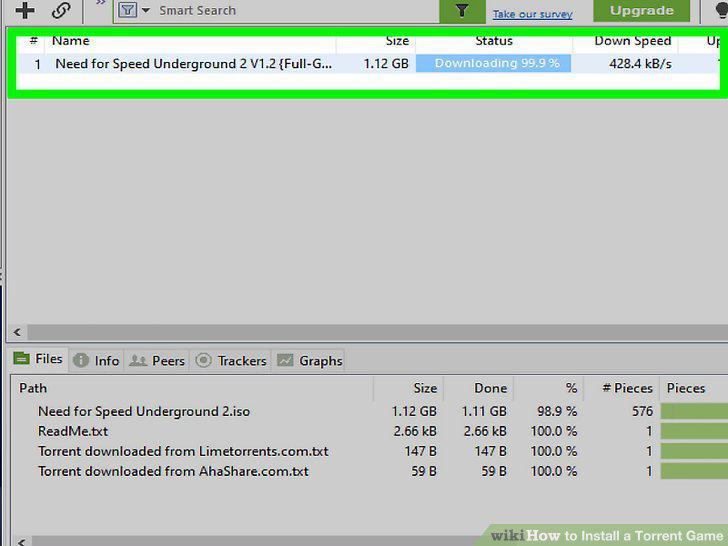Image resolution: width=728 pixels, height=546 pixels.
Task: Switch to the Trackers tab
Action: pyautogui.click(x=231, y=360)
